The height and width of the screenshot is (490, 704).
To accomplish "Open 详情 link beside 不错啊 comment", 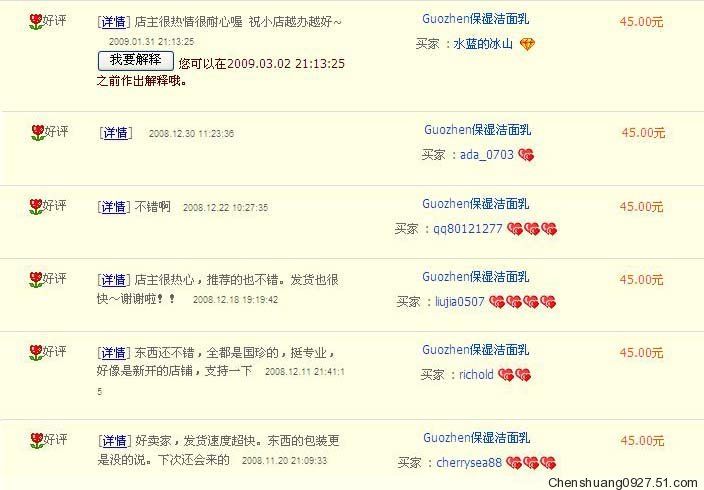I will pos(114,207).
